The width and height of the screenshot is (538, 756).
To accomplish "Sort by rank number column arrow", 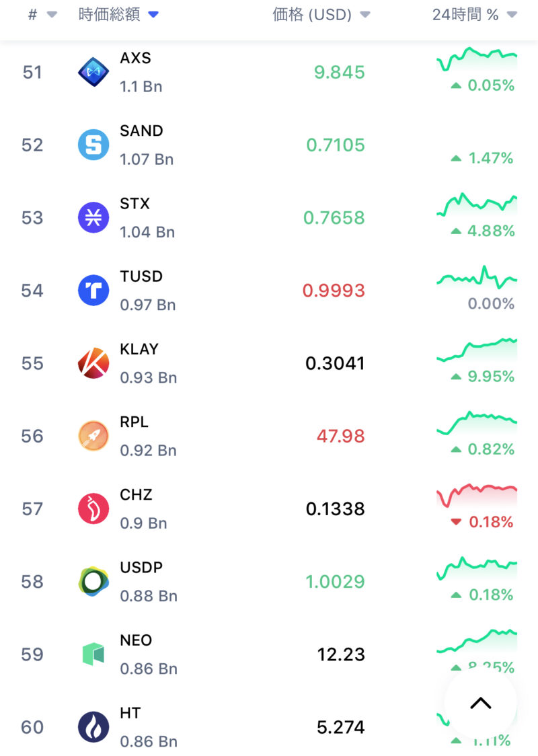I will point(52,15).
